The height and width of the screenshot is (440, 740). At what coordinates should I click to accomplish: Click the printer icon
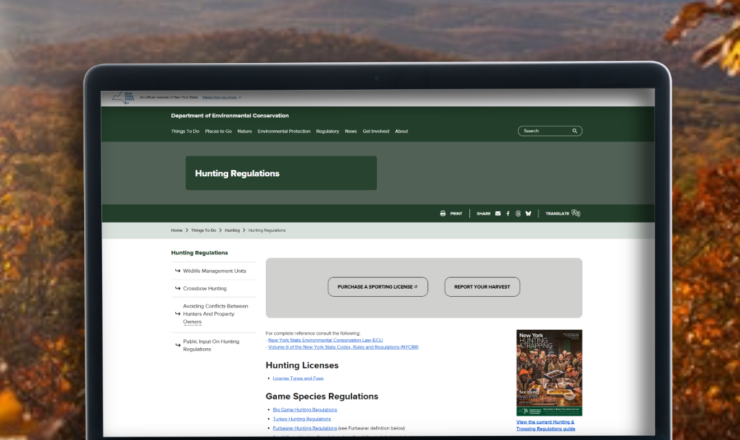pyautogui.click(x=443, y=213)
